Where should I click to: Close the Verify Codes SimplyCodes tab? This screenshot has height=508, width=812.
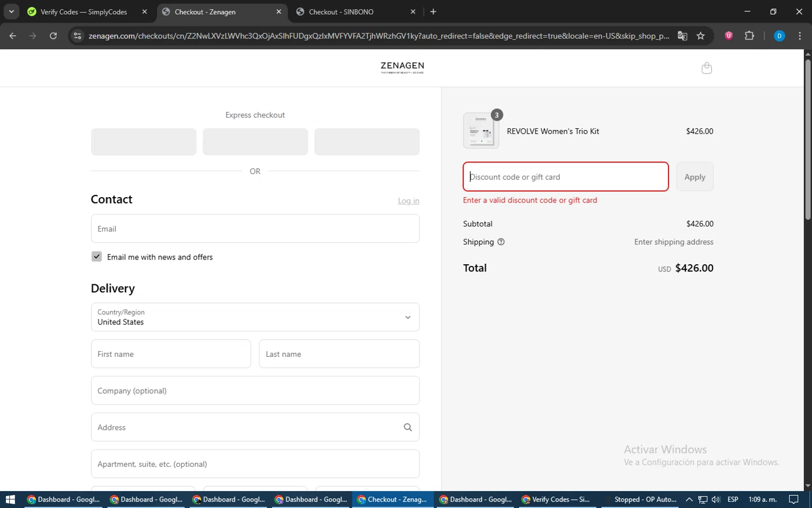tap(145, 11)
